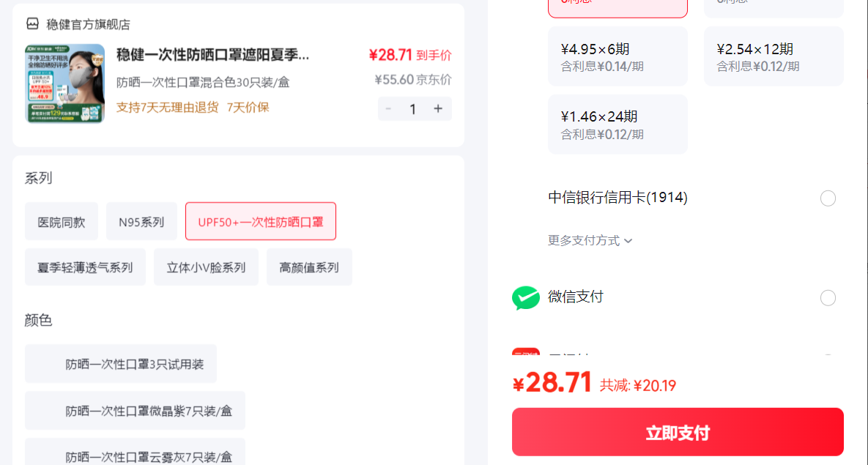868x465 pixels.
Task: Select UPF50+一次性防晒口罩 series option
Action: [261, 221]
